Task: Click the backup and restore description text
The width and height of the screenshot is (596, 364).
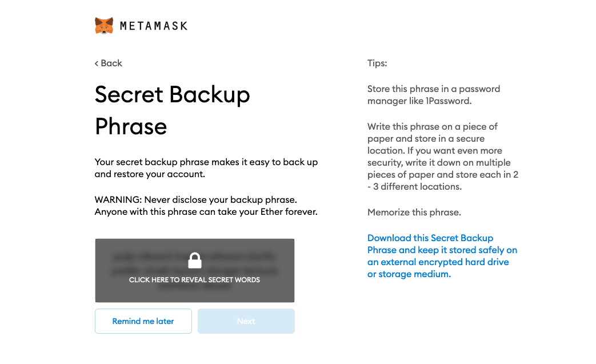Action: [206, 167]
